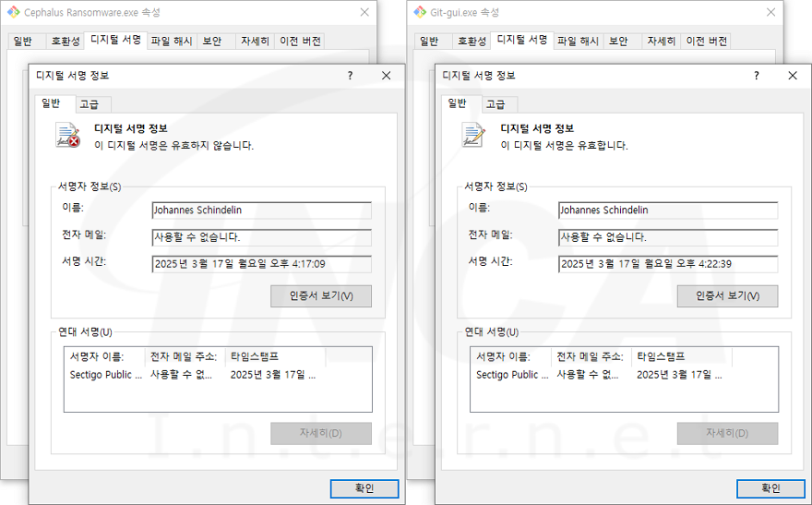812x505 pixels.
Task: Open 파일 해시 tab in Cephalus Ransomware.exe properties
Action: 172,42
